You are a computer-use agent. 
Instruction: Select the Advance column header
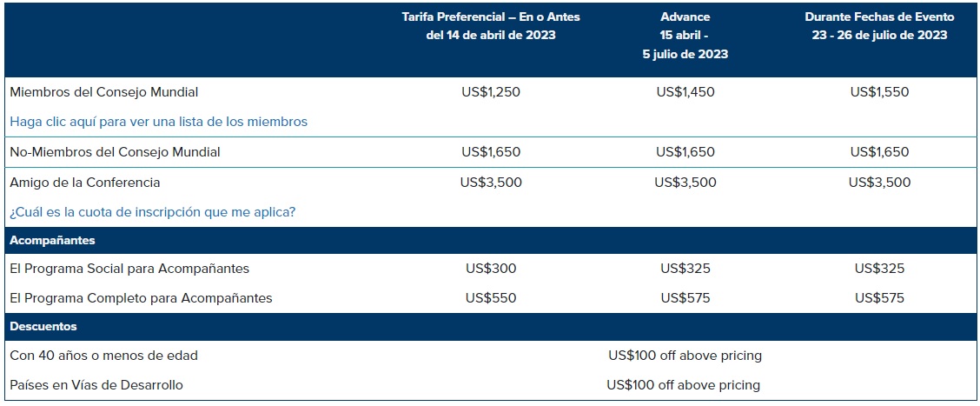685,35
